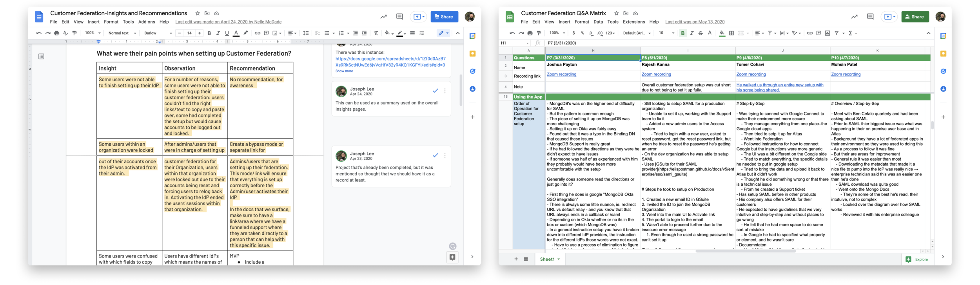
Task: Resolve Joseph Lee's Apr 24 comment
Action: 435,91
